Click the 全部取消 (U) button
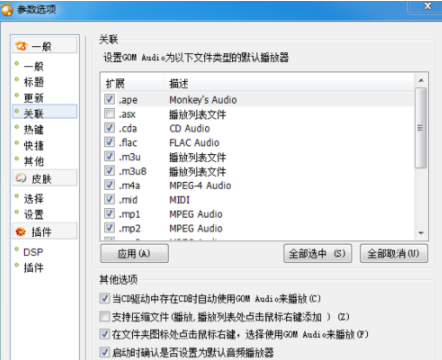Image resolution: width=442 pixels, height=360 pixels. (394, 254)
